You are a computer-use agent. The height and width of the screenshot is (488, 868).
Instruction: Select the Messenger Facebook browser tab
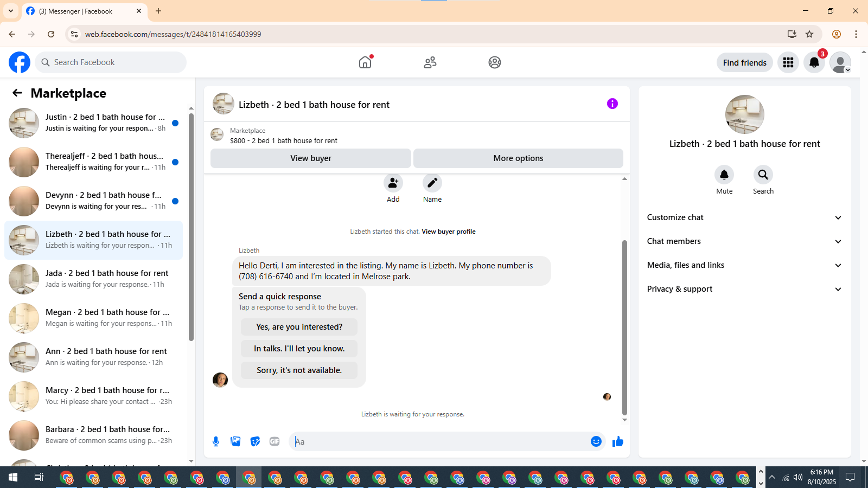(84, 11)
